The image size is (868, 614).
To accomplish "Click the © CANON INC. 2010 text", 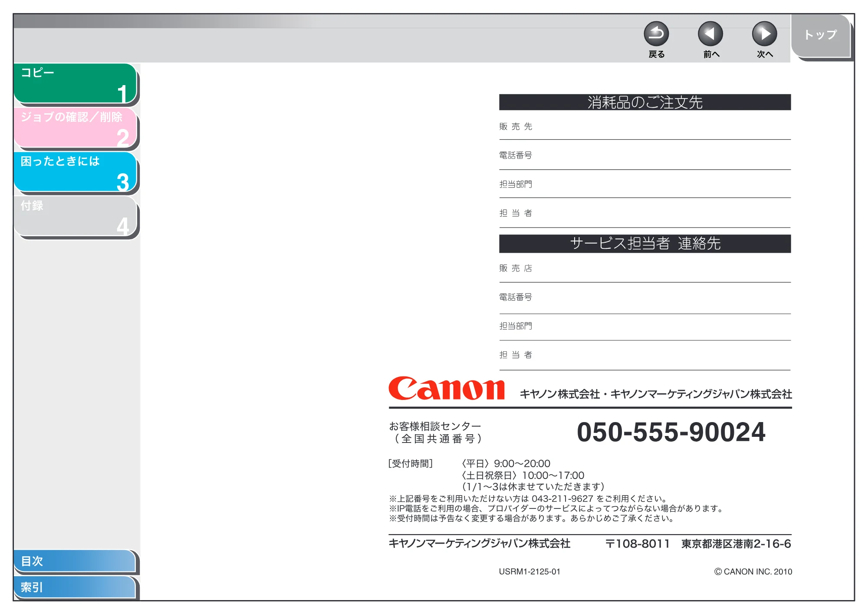I will [x=753, y=571].
